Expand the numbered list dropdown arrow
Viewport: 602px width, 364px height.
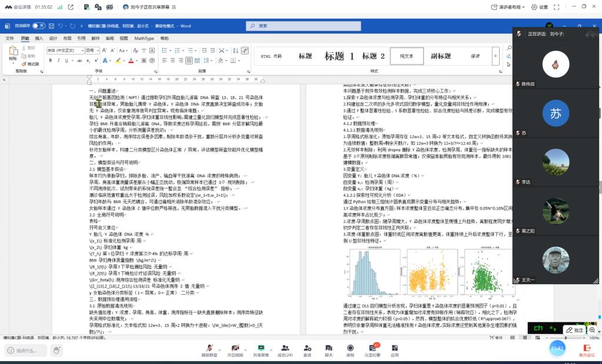coord(183,50)
